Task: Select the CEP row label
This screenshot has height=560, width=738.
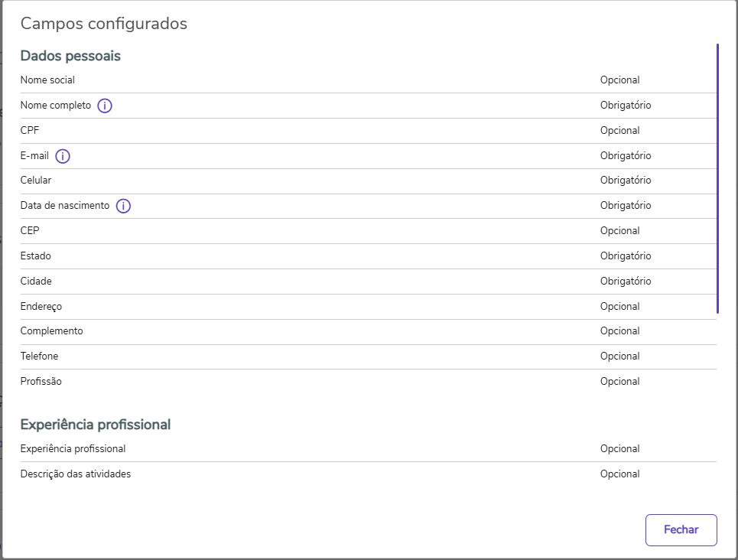Action: [30, 231]
